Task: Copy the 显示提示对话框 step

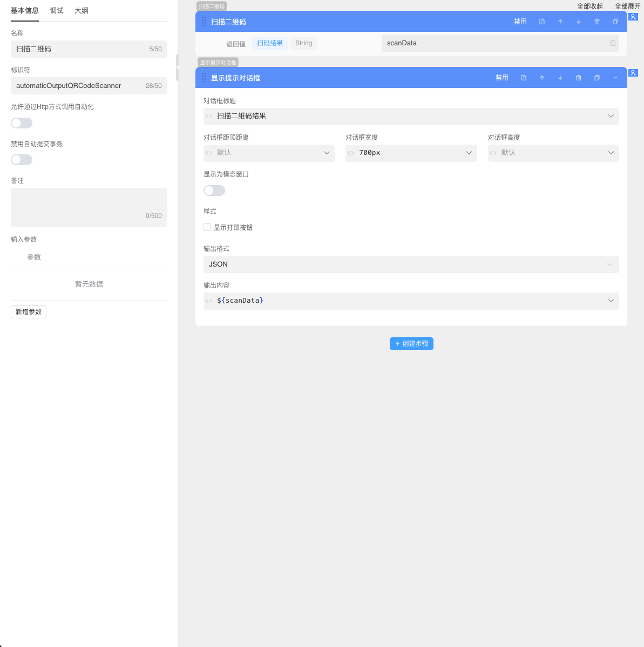Action: (597, 78)
